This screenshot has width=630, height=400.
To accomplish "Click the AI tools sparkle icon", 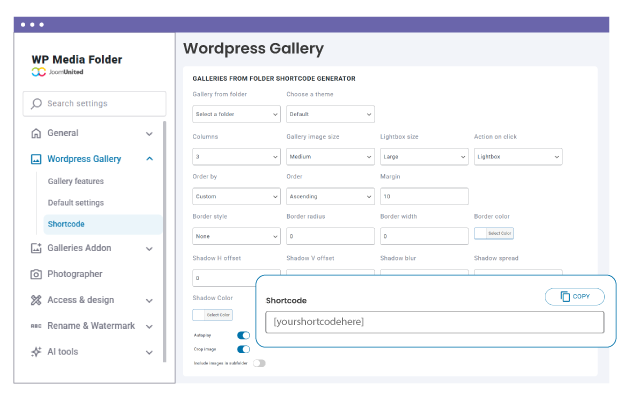I will pyautogui.click(x=36, y=352).
